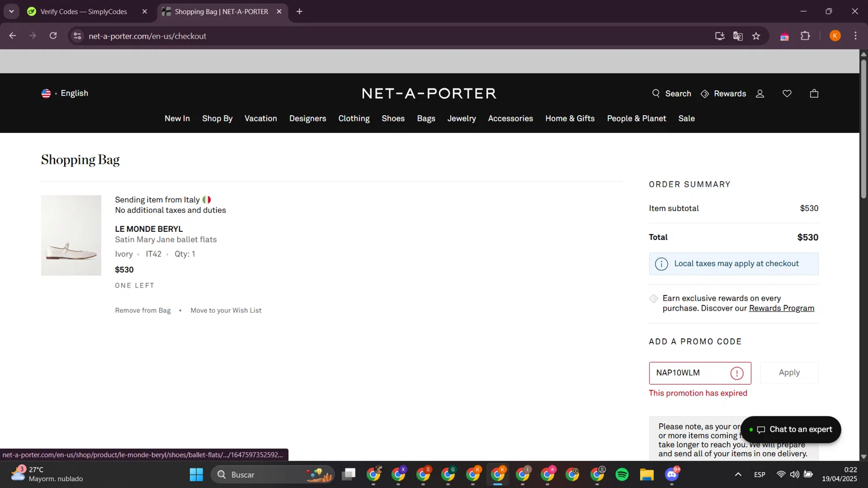Image resolution: width=868 pixels, height=488 pixels.
Task: Click the site information icon beside URL
Action: [x=77, y=36]
